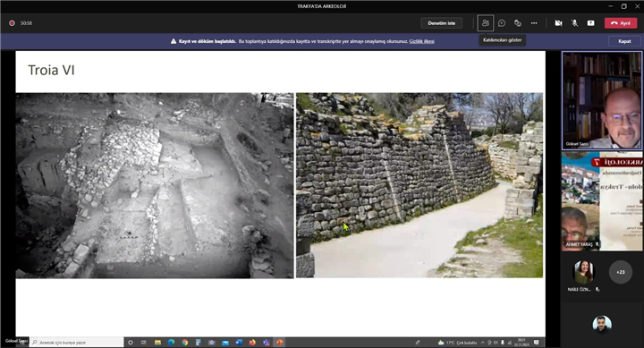This screenshot has width=644, height=348.
Task: Open Task View in the shared taskbar
Action: click(x=144, y=343)
